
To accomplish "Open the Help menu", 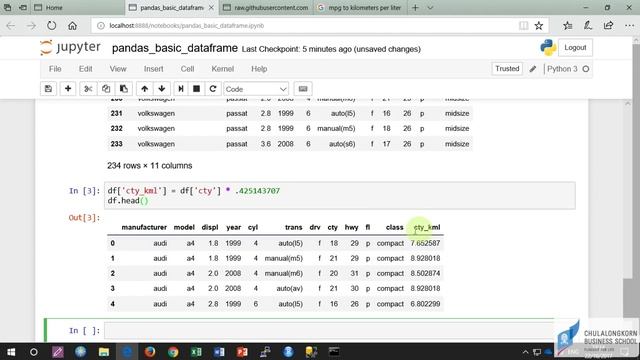I will pyautogui.click(x=259, y=69).
